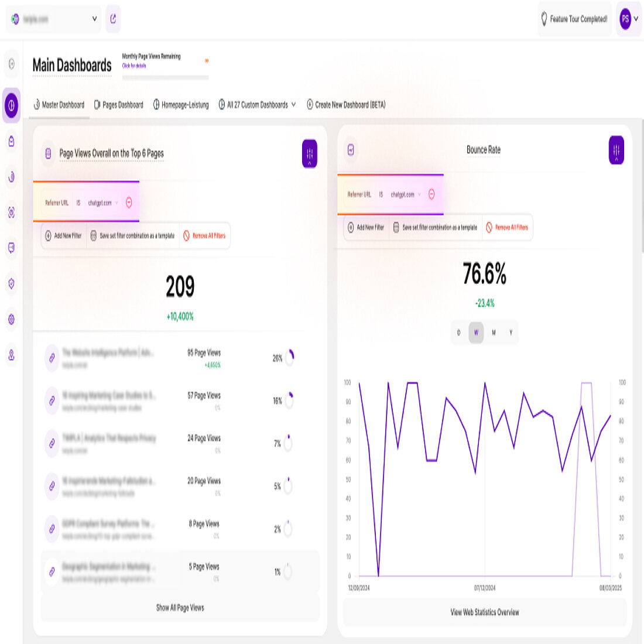Viewport: 644px width, 644px height.
Task: Click Remove All Filters on Bounce Rate
Action: tap(507, 228)
